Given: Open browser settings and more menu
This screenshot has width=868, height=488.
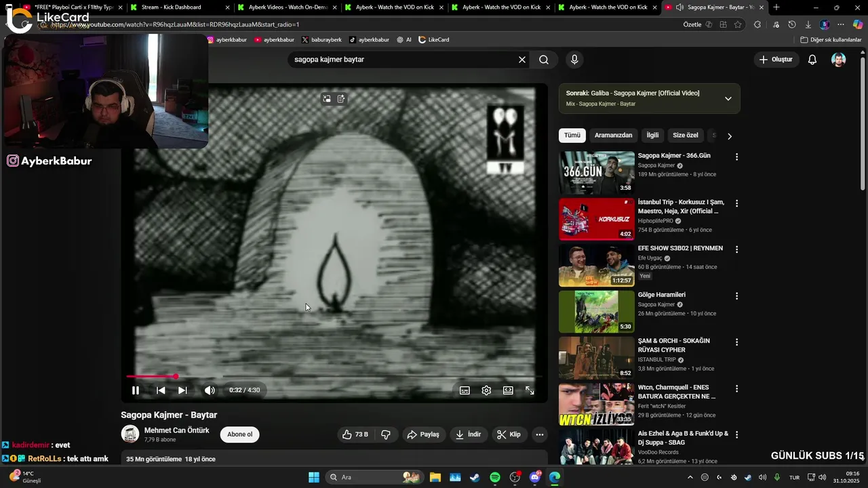Looking at the screenshot, I should click(x=841, y=24).
